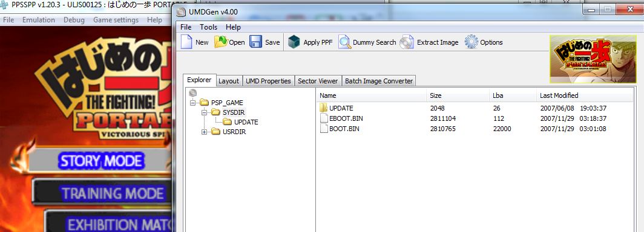Click the New toolbar icon in UMDGen
This screenshot has height=232, width=644.
(186, 42)
